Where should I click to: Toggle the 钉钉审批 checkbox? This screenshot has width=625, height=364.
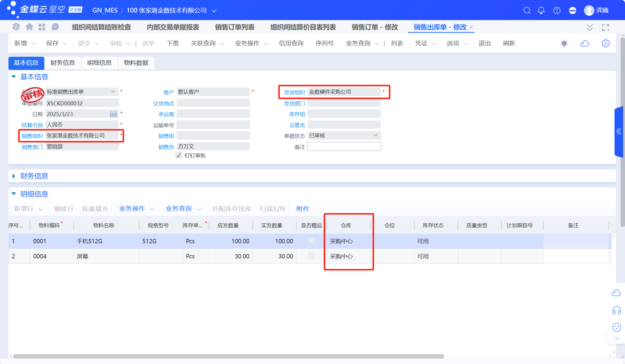[179, 155]
